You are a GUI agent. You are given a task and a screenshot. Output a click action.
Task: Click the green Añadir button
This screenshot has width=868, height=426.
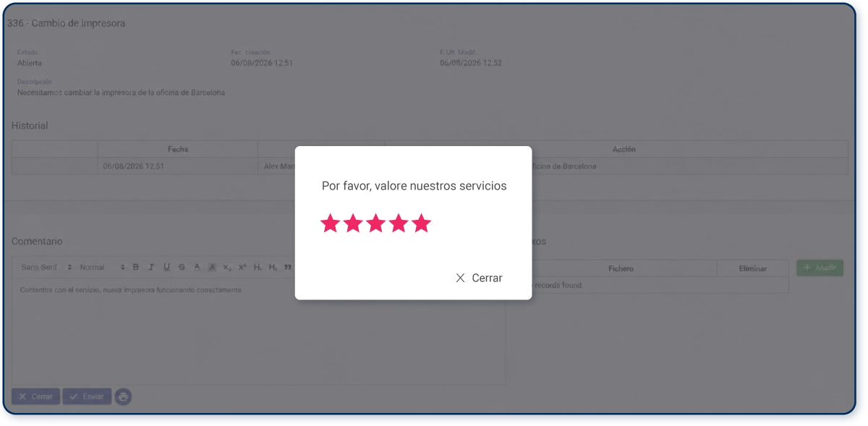pyautogui.click(x=820, y=268)
